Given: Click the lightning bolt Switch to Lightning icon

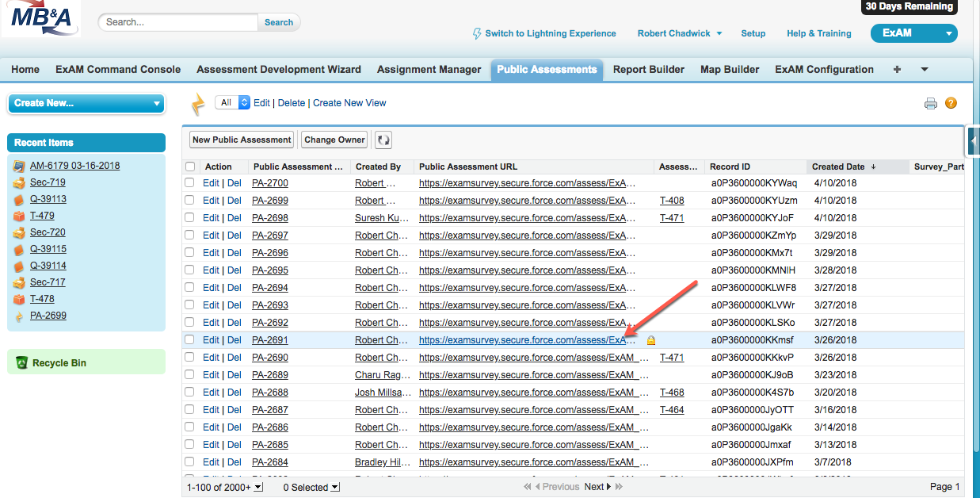Looking at the screenshot, I should click(476, 34).
